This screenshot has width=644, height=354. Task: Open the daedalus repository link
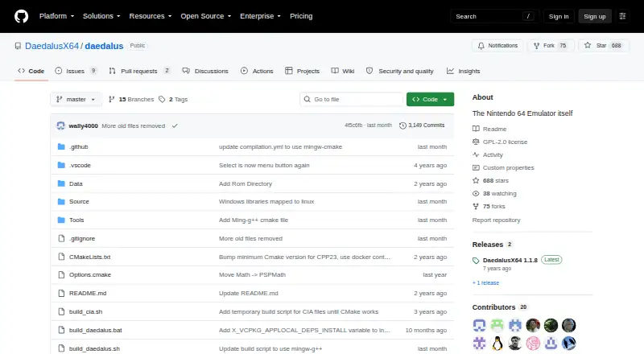tap(104, 46)
